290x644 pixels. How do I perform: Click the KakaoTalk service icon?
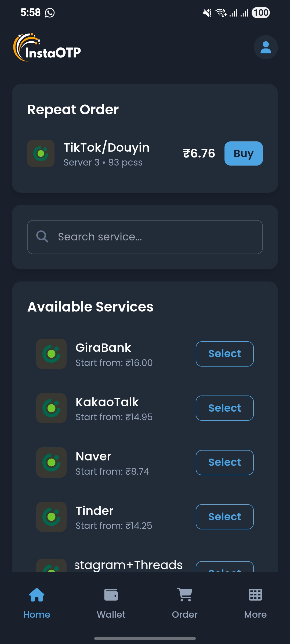(51, 408)
